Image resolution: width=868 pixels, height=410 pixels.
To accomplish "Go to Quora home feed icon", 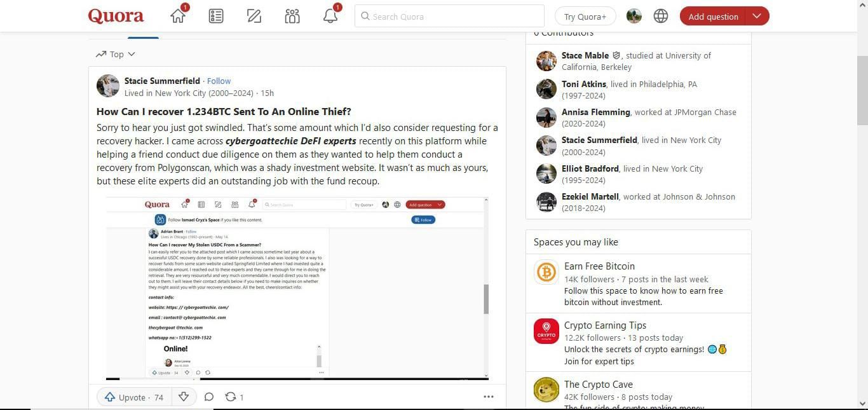I will [178, 17].
